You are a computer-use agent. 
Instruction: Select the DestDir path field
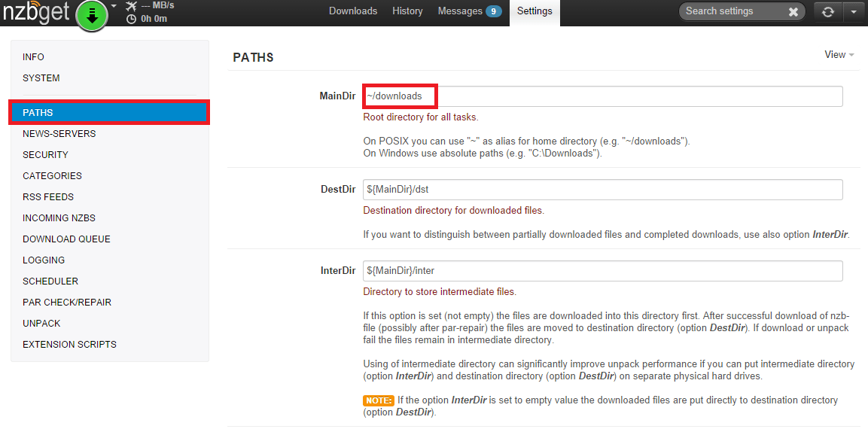coord(602,190)
